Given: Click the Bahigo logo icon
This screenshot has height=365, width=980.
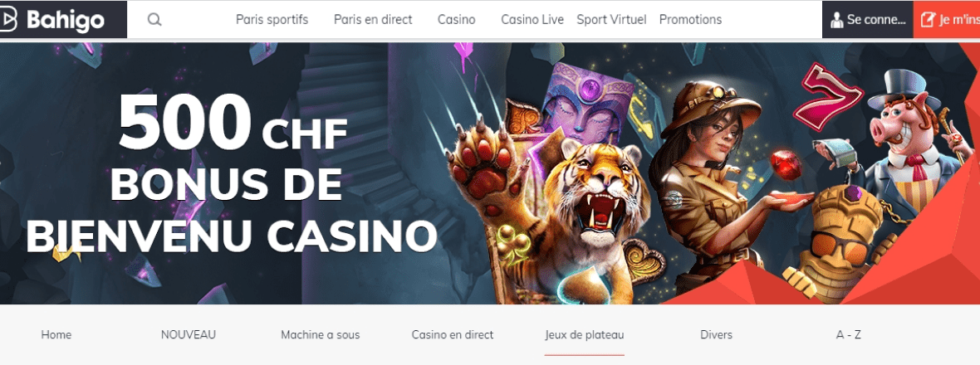Looking at the screenshot, I should click(8, 21).
